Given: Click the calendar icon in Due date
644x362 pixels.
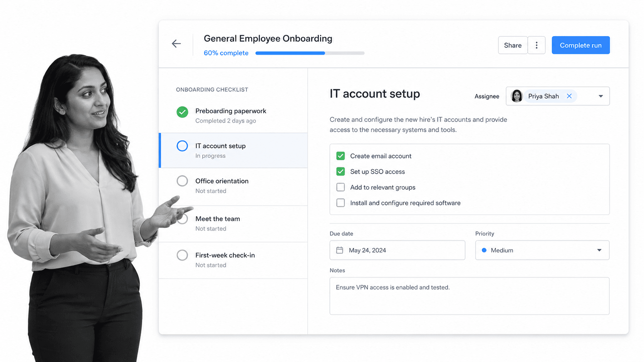Looking at the screenshot, I should pyautogui.click(x=339, y=250).
